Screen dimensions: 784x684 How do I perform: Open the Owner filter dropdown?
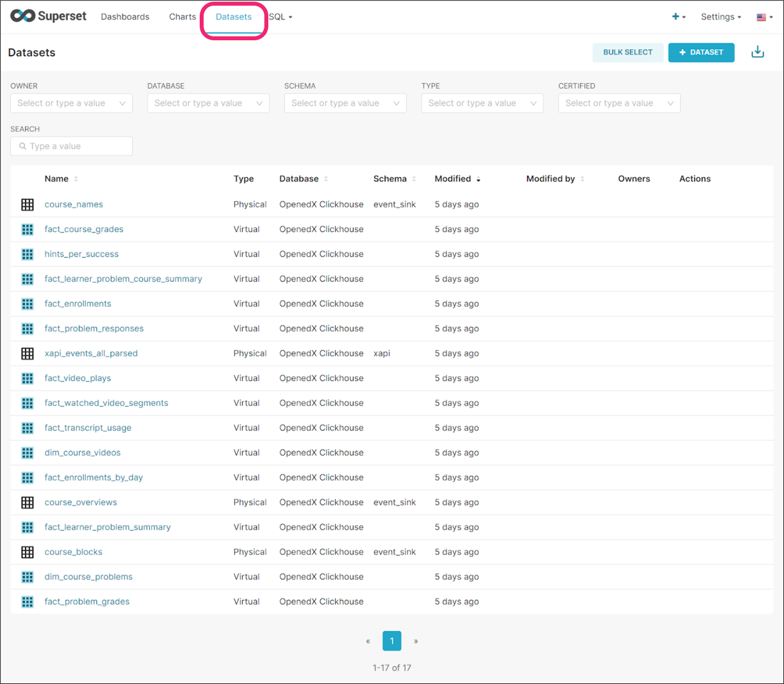(71, 103)
